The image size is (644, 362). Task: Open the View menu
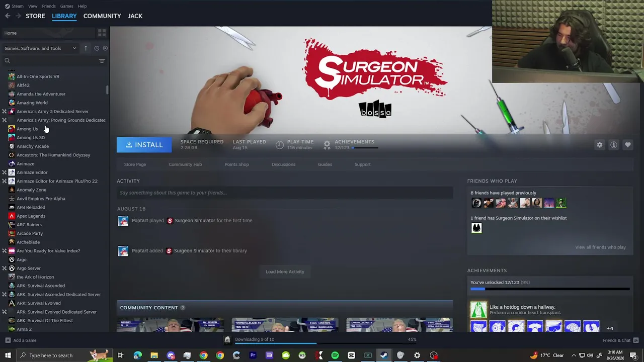(33, 6)
